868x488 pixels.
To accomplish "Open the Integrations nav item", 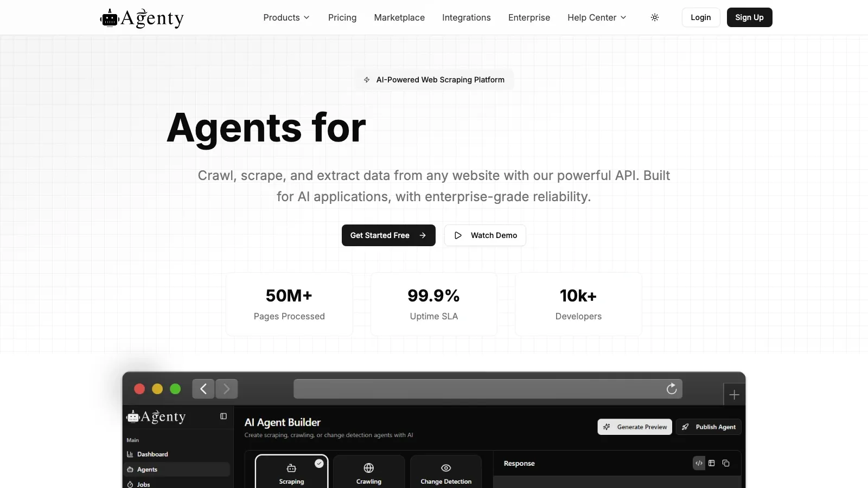I will [x=467, y=17].
